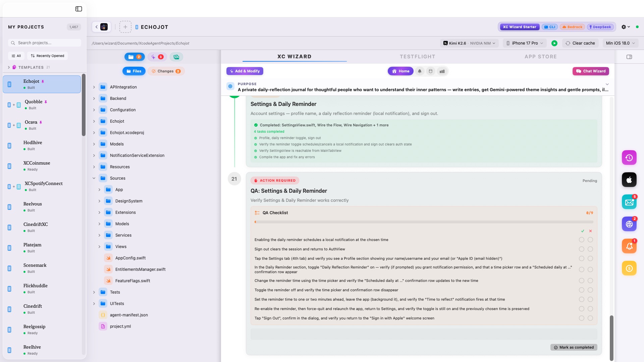644x362 pixels.
Task: Click the dashed add project plus button
Action: [125, 27]
